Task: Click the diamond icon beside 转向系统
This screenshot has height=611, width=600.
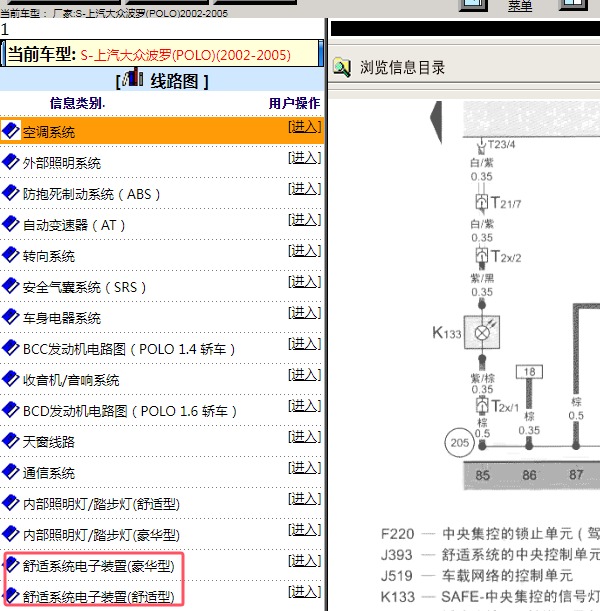Action: coord(11,255)
